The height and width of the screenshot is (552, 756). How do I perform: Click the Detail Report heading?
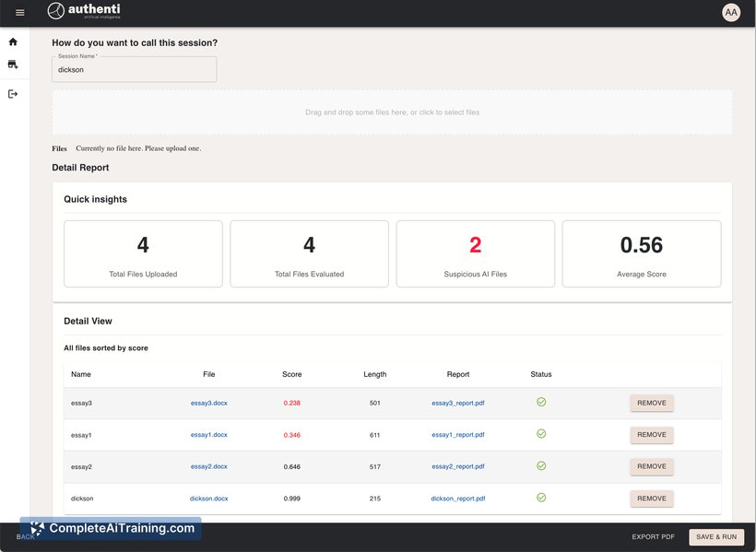click(80, 168)
